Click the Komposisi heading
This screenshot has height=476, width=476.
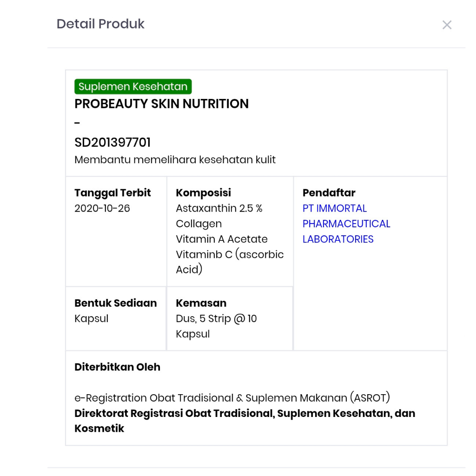click(203, 193)
